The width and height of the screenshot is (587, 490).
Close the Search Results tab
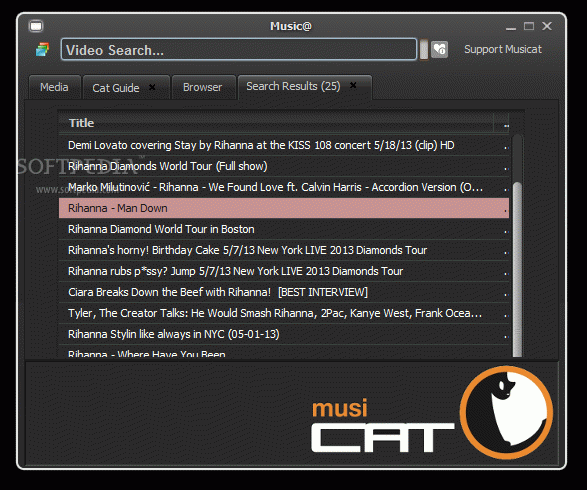click(x=353, y=85)
